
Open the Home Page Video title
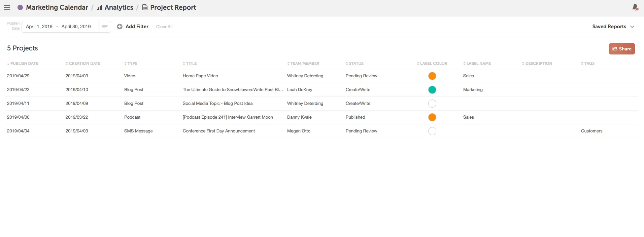coord(200,76)
